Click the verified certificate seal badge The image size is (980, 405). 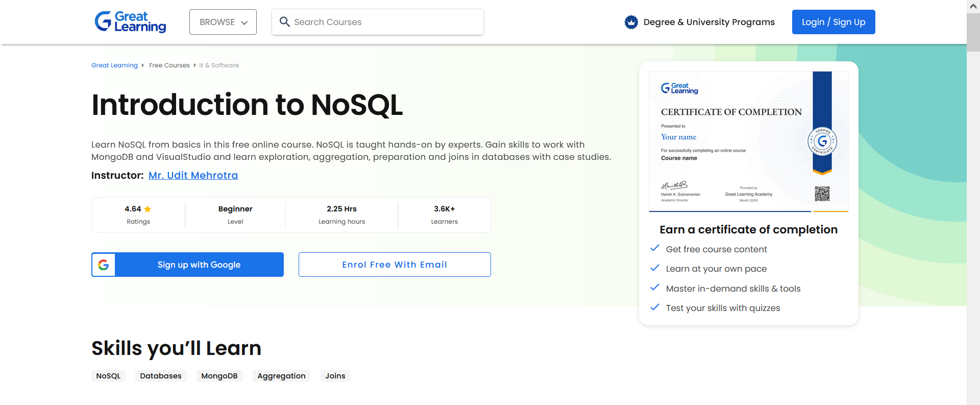(822, 141)
